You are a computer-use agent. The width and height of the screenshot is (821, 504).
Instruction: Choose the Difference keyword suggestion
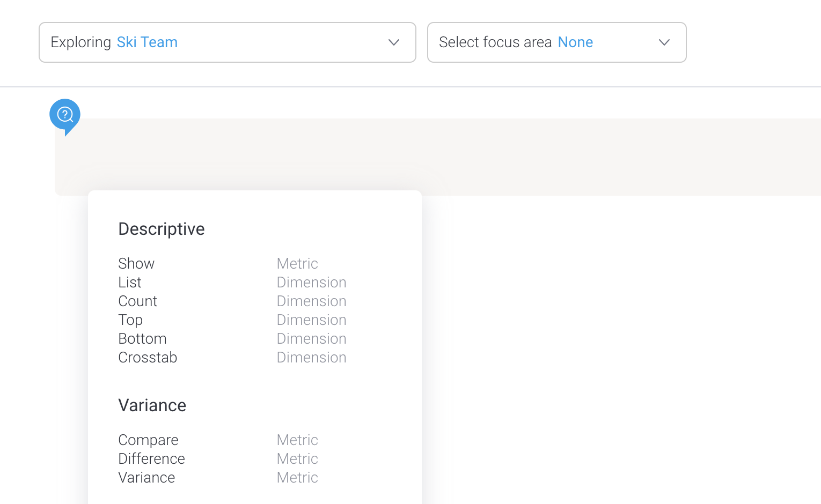click(x=151, y=459)
